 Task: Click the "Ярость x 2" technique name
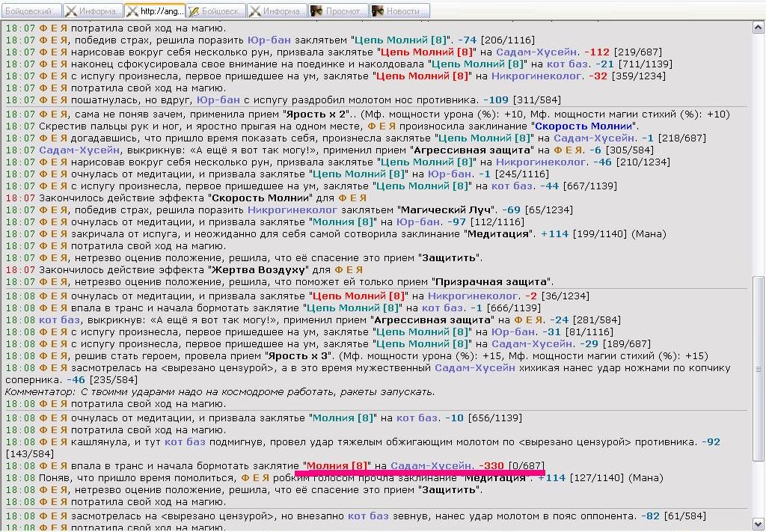tap(317, 114)
